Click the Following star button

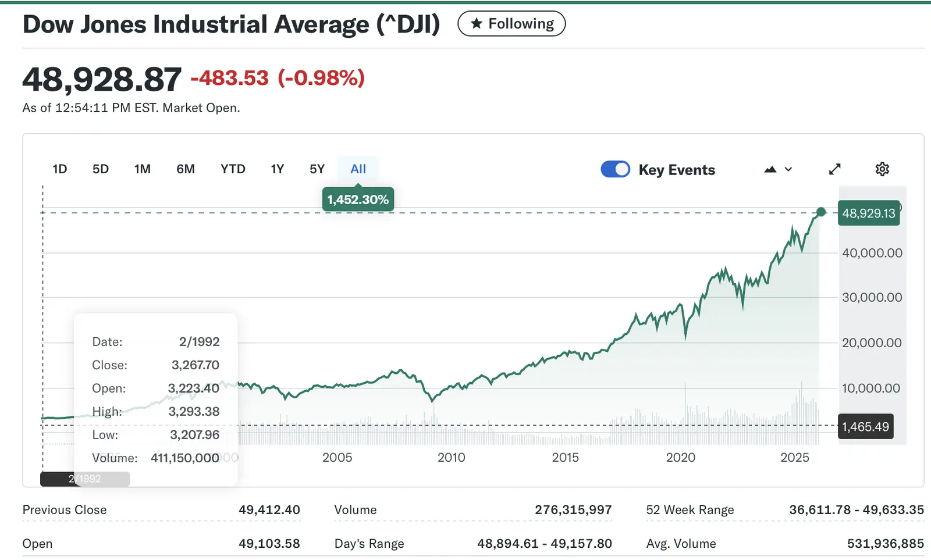(x=511, y=24)
